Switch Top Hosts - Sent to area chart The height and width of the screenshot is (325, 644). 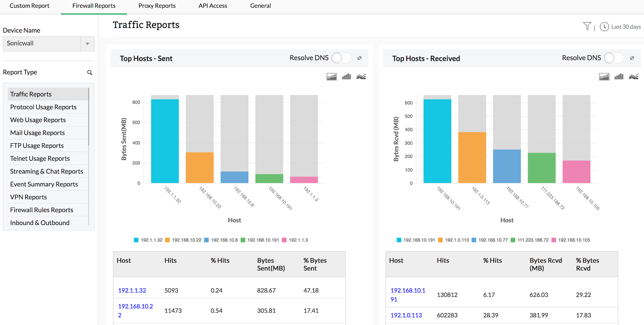pyautogui.click(x=332, y=77)
